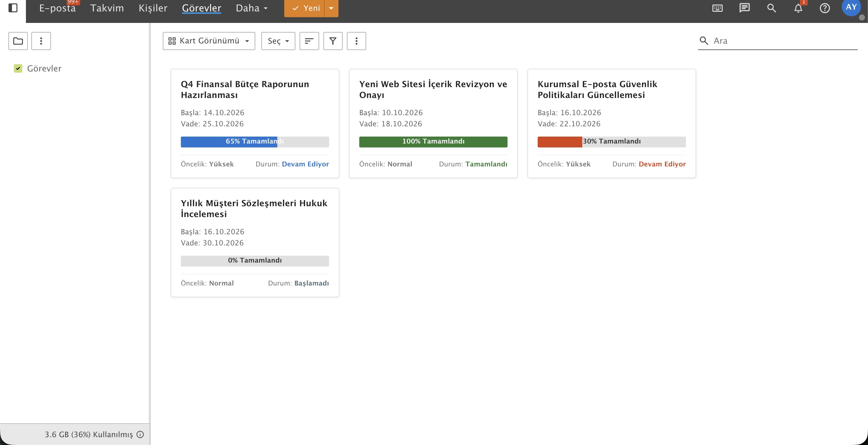The width and height of the screenshot is (868, 445).
Task: Click the Başlamadı status text
Action: (312, 283)
